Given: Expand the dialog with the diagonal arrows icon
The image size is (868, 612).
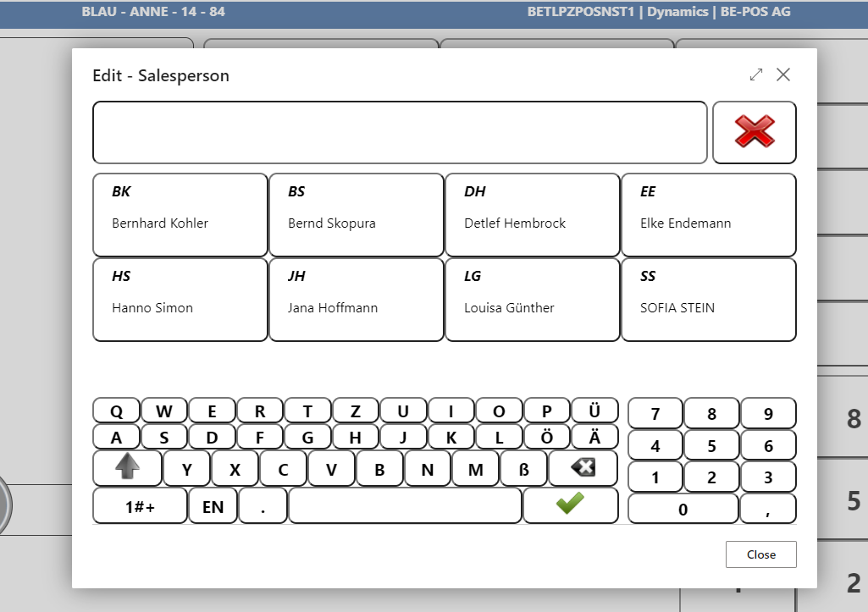Looking at the screenshot, I should tap(756, 74).
